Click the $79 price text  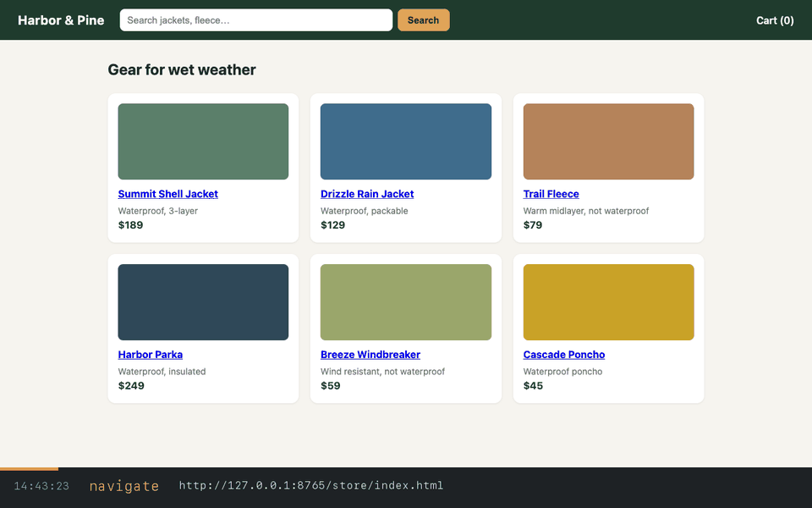[532, 225]
